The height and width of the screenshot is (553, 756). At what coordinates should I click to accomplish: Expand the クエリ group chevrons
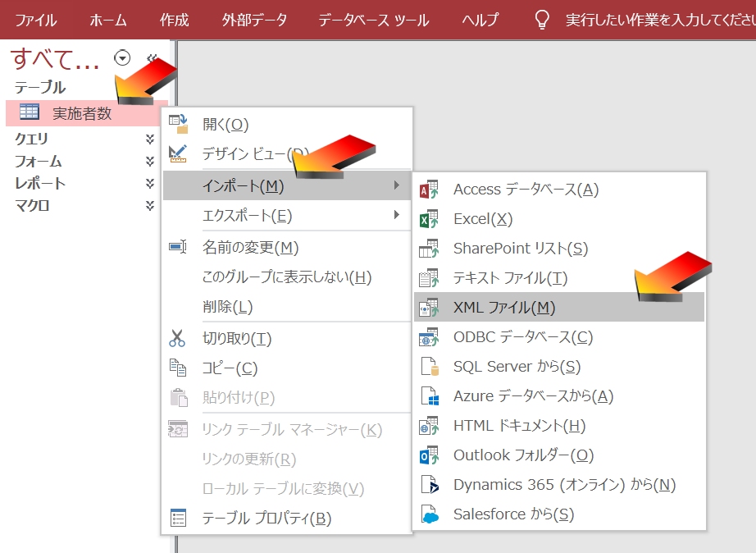pyautogui.click(x=150, y=139)
